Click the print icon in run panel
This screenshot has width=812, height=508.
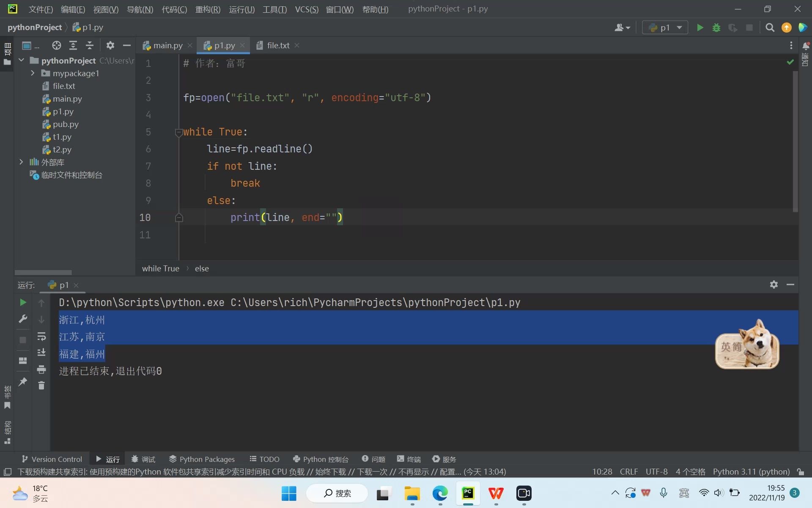41,370
